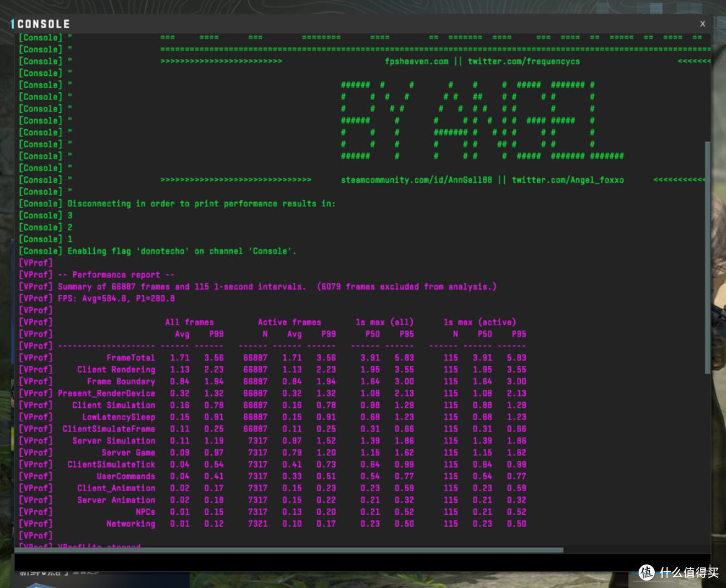Click the twitter.com/frequencycs text

[x=524, y=61]
